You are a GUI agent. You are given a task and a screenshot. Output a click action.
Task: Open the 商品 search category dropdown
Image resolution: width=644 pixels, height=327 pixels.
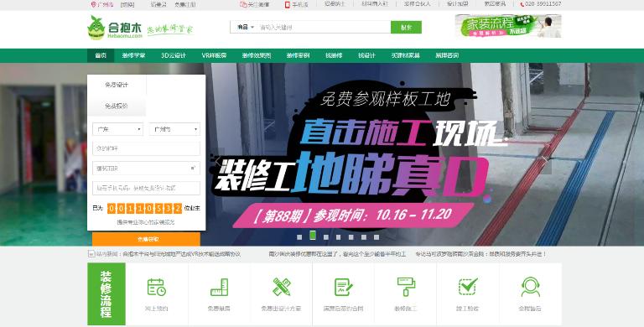click(245, 27)
